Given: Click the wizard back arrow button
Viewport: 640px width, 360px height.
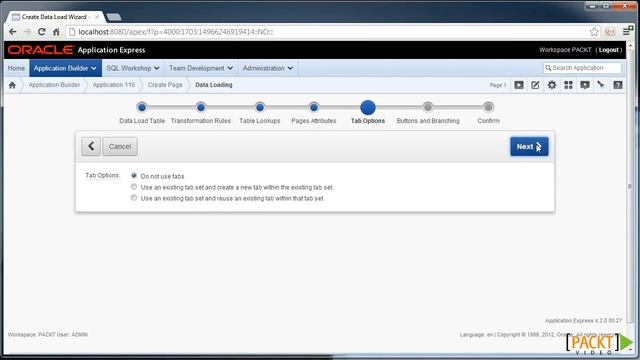Looking at the screenshot, I should (91, 146).
